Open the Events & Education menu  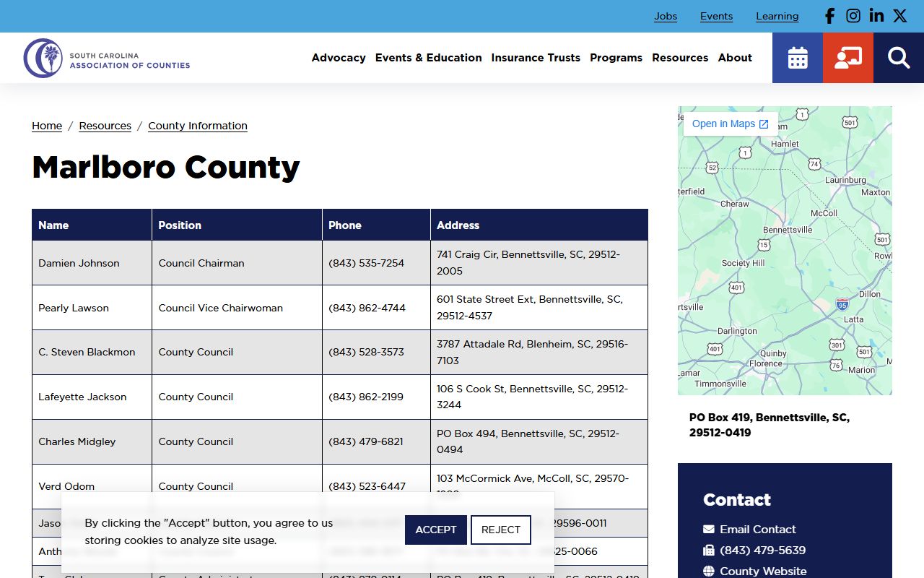click(428, 58)
